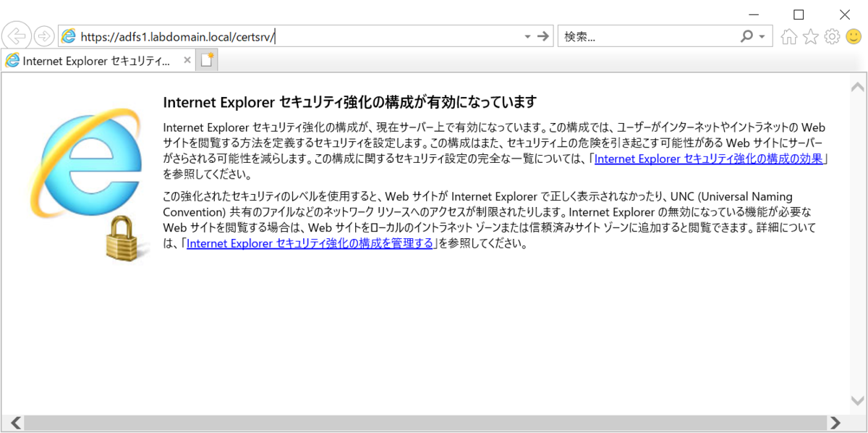
Task: Click the Internet Explorer page icon in address bar
Action: (69, 36)
